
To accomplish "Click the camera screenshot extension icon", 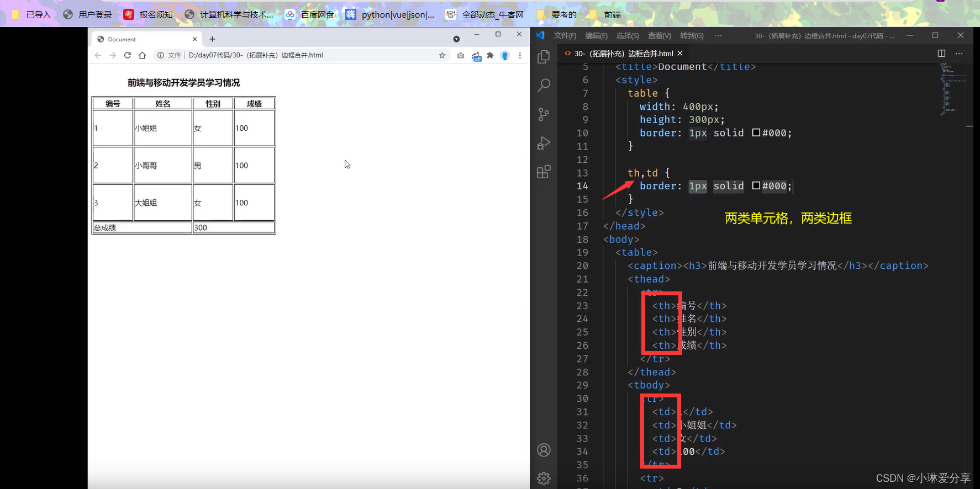I will point(461,55).
